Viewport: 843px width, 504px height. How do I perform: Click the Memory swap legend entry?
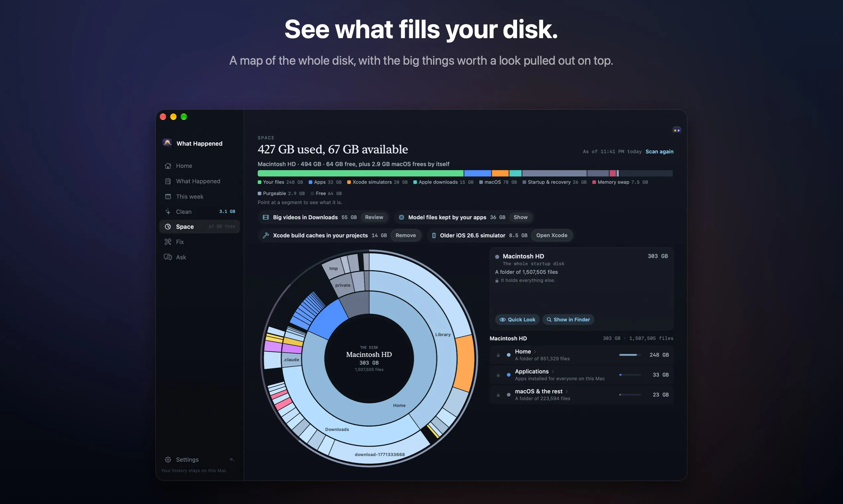tap(620, 182)
